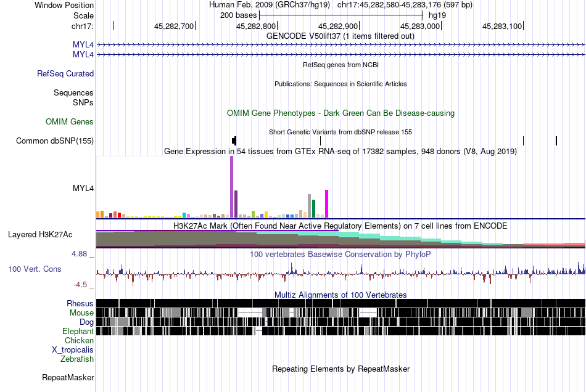This screenshot has width=586, height=392.
Task: Click the Dog alignment block row
Action: pos(340,322)
